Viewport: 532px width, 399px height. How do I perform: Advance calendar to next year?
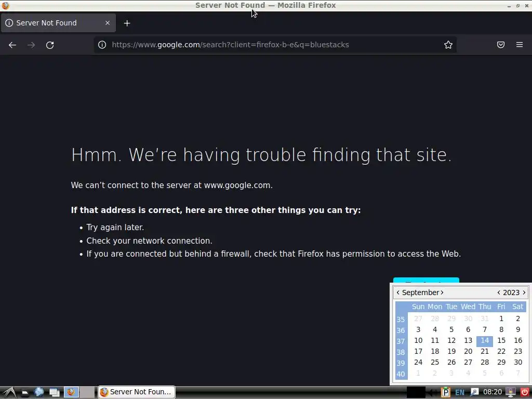pos(524,292)
